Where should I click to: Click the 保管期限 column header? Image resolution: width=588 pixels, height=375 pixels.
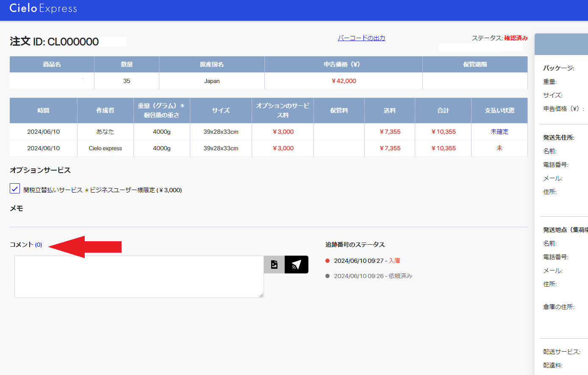[x=475, y=64]
